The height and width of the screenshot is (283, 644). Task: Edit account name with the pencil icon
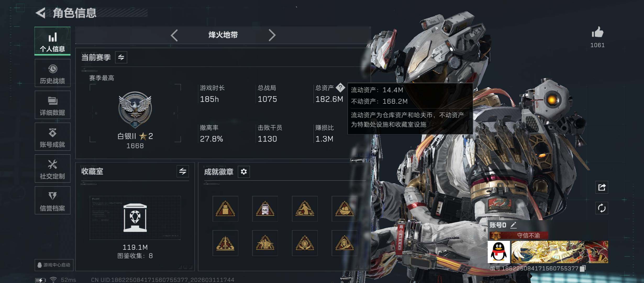[x=513, y=225]
